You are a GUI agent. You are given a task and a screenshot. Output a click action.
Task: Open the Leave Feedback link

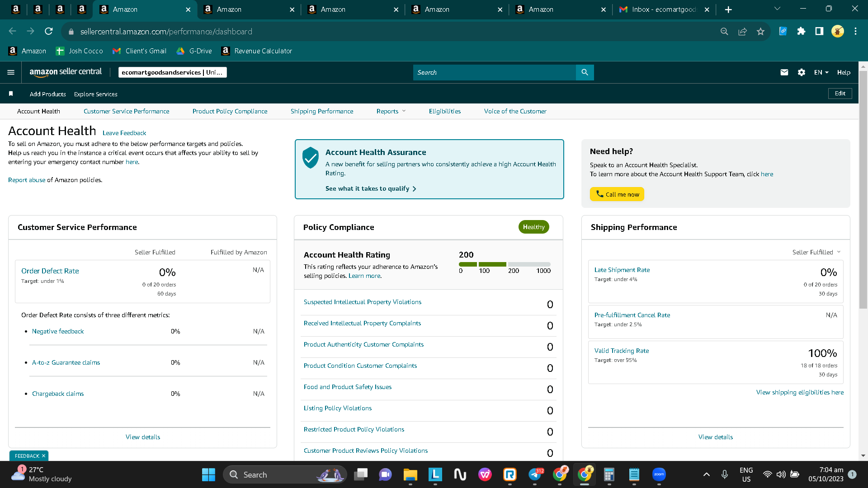(x=124, y=133)
